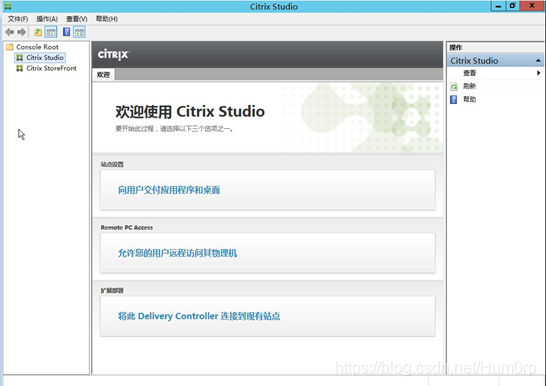This screenshot has height=386, width=546.
Task: Close the Citrix Studio window
Action: click(532, 6)
